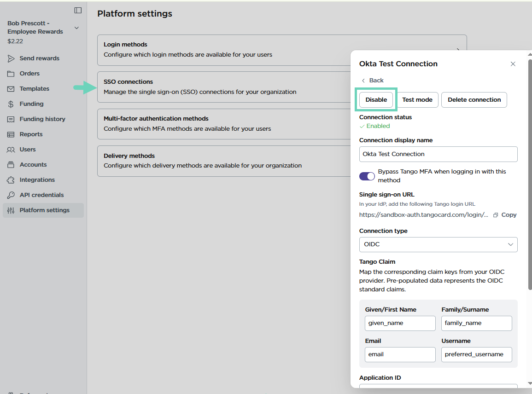Image resolution: width=532 pixels, height=394 pixels.
Task: Click the sandbox-auth.tangocard.com login URL text
Action: coord(423,214)
